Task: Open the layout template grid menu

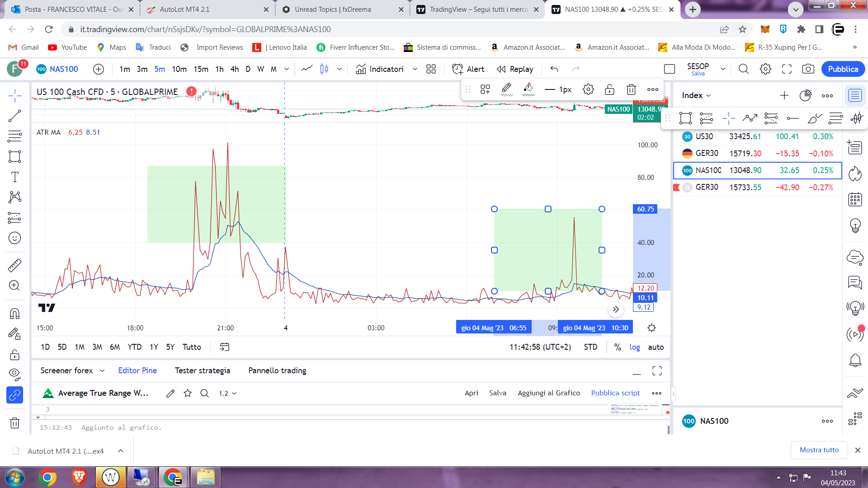Action: click(x=431, y=69)
